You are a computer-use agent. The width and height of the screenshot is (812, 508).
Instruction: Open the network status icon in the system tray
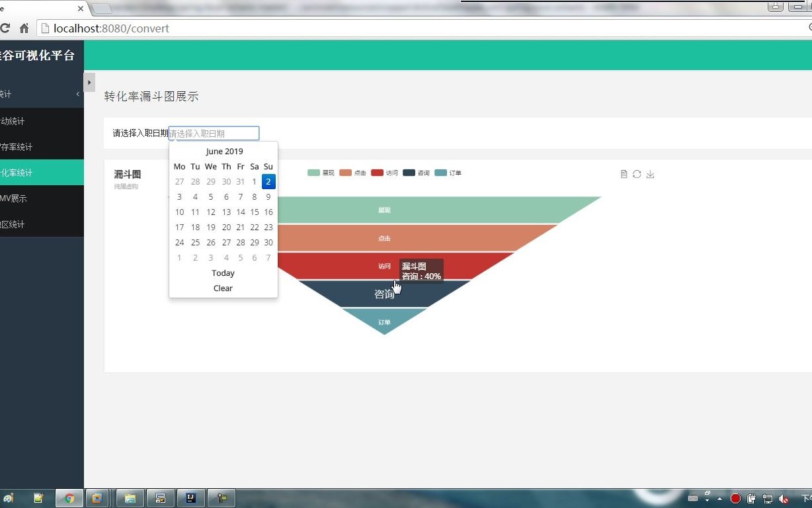768,499
